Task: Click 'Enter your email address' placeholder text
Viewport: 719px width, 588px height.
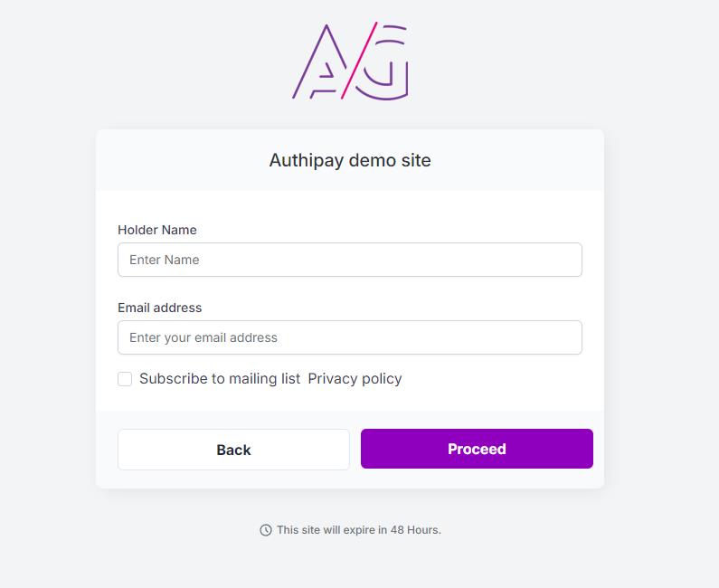Action: [x=203, y=338]
